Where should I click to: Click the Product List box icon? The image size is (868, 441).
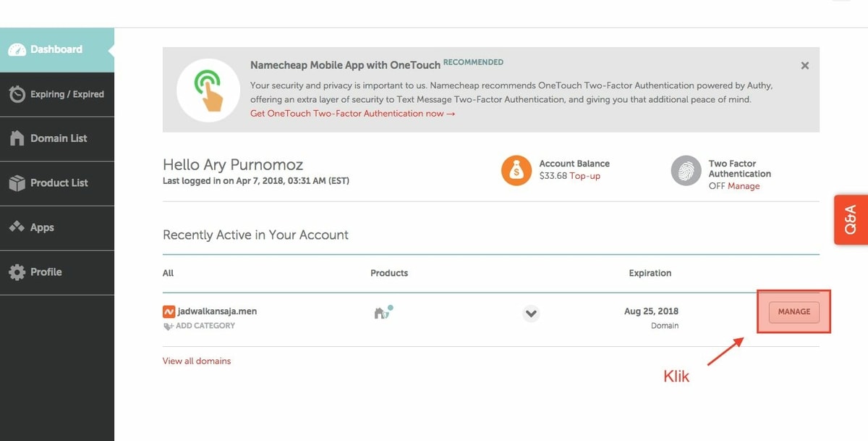click(x=17, y=183)
